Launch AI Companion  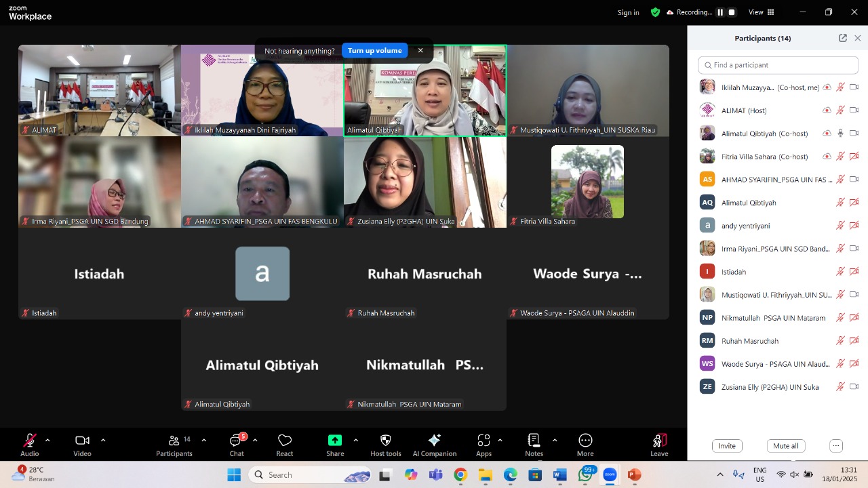(x=435, y=445)
